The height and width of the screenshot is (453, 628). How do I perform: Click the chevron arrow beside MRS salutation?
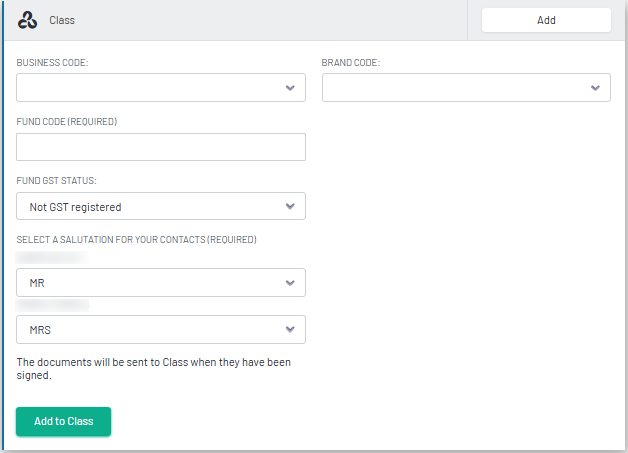coord(290,330)
